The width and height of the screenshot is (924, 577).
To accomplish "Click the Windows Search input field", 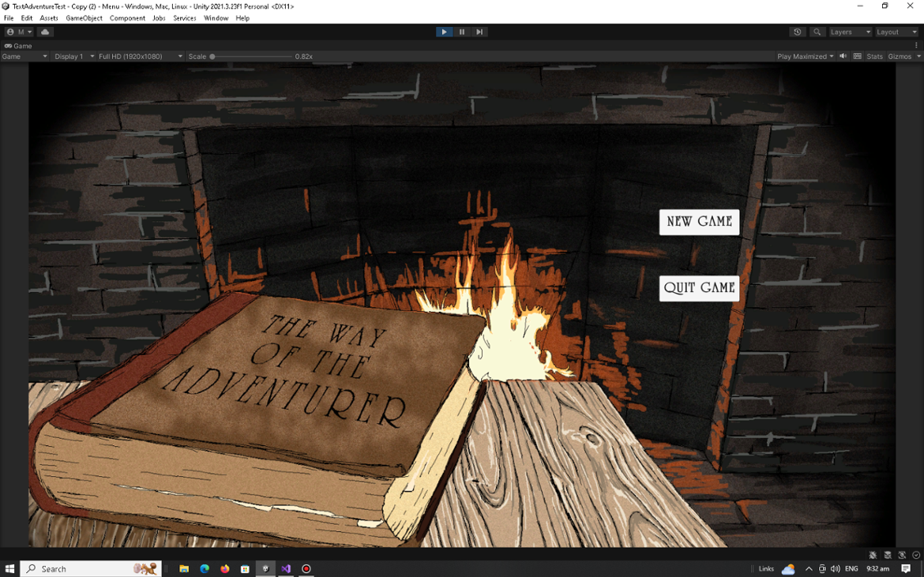I will click(87, 568).
